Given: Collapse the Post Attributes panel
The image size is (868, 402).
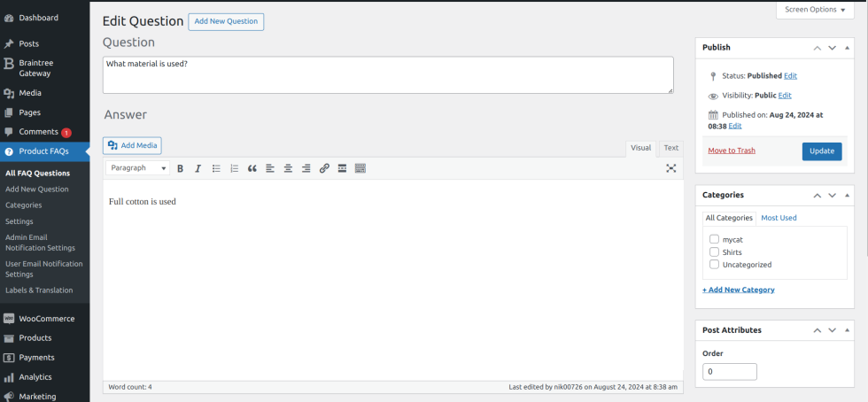Looking at the screenshot, I should click(x=847, y=330).
